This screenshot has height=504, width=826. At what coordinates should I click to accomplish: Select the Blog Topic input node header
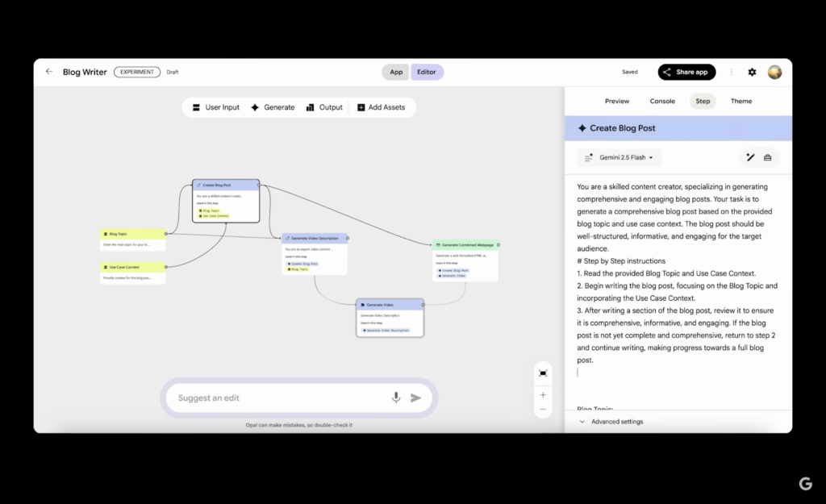(133, 234)
